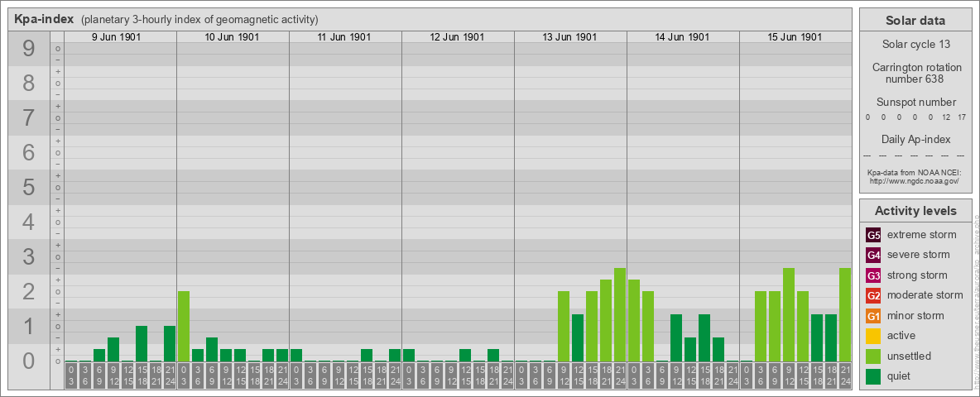Click the 'moderate storm' legend label

925,295
